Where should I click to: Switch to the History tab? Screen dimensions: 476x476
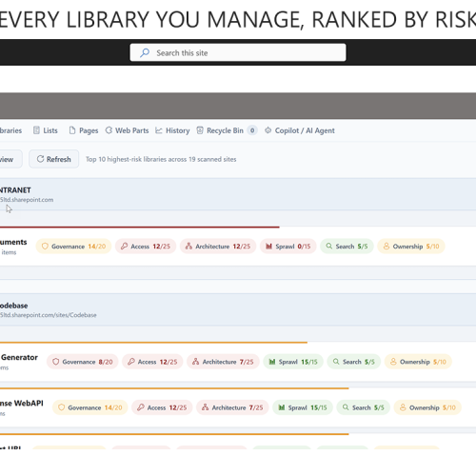pos(172,130)
